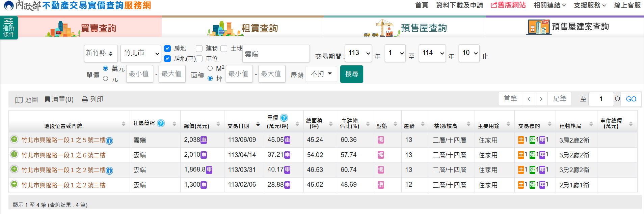Screen dimensions: 644x214
Task: Open the 地圖 map view
Action: 26,100
